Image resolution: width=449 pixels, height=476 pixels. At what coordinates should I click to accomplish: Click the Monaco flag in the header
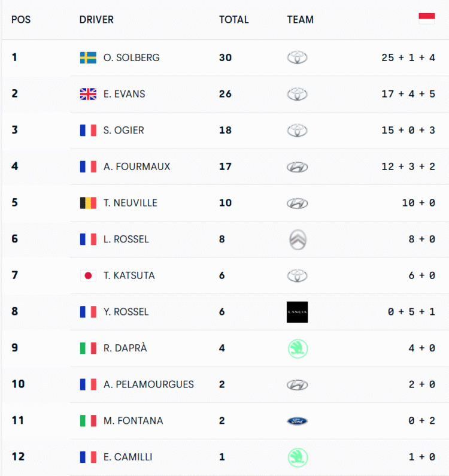click(x=427, y=19)
